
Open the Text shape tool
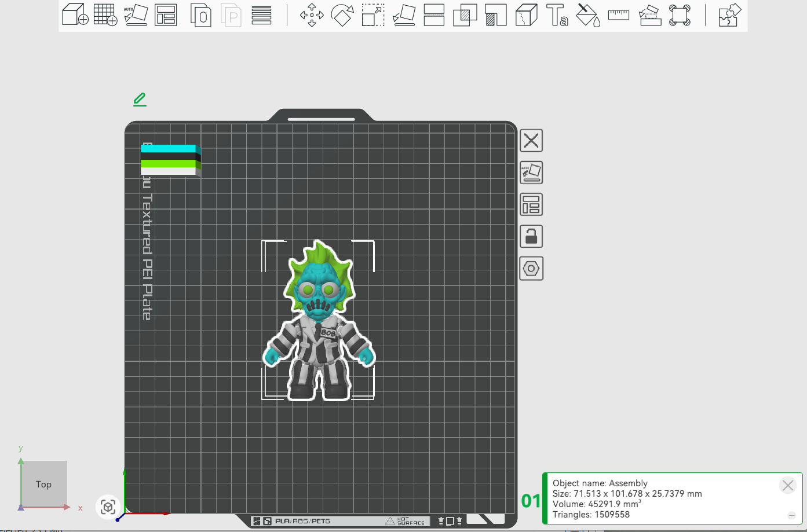pyautogui.click(x=557, y=15)
